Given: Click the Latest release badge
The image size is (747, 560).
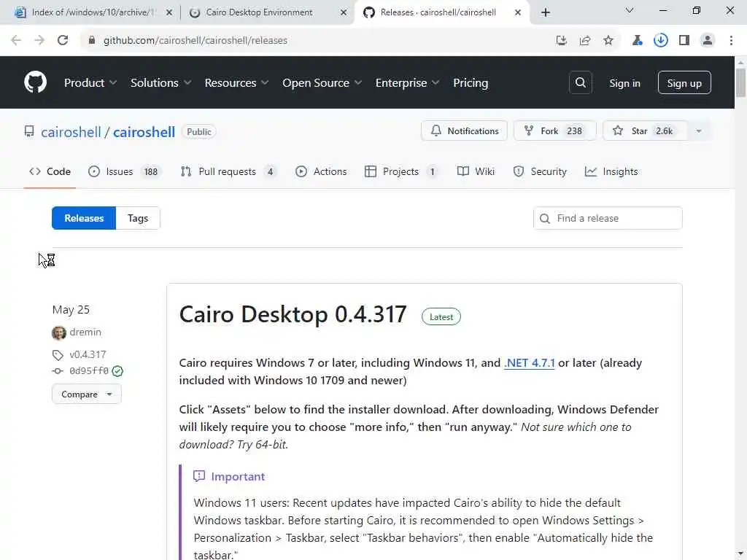Looking at the screenshot, I should coord(441,316).
